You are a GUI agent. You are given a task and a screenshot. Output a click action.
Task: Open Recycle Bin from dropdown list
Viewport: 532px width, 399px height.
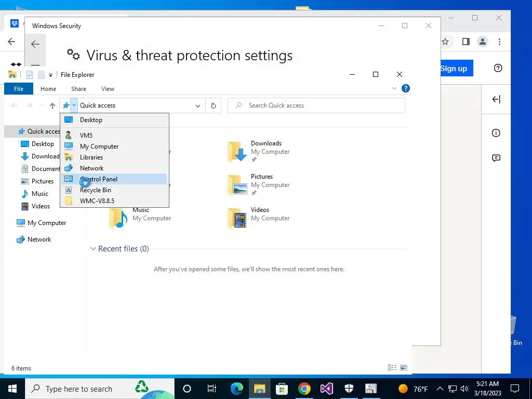pyautogui.click(x=114, y=190)
